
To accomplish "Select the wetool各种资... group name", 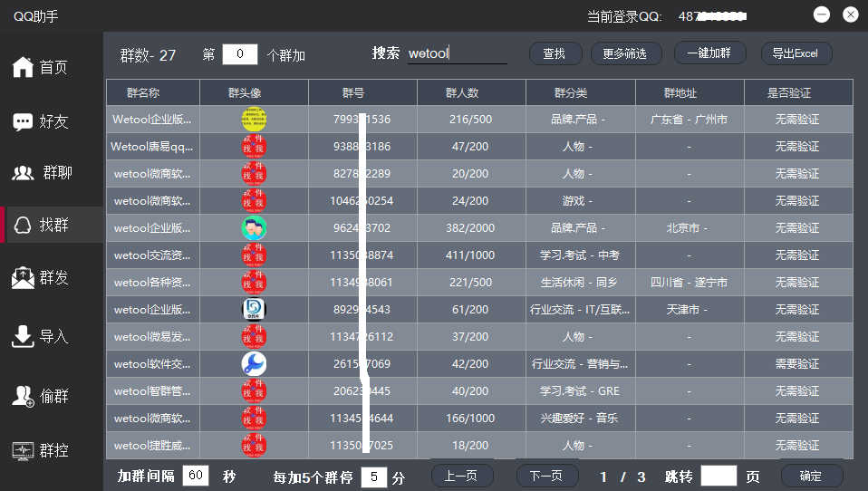I will point(152,283).
